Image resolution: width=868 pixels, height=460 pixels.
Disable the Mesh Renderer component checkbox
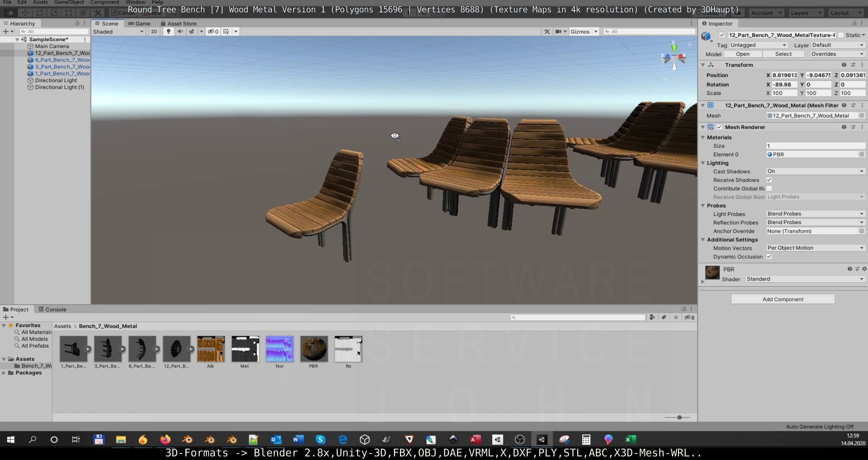coord(719,127)
